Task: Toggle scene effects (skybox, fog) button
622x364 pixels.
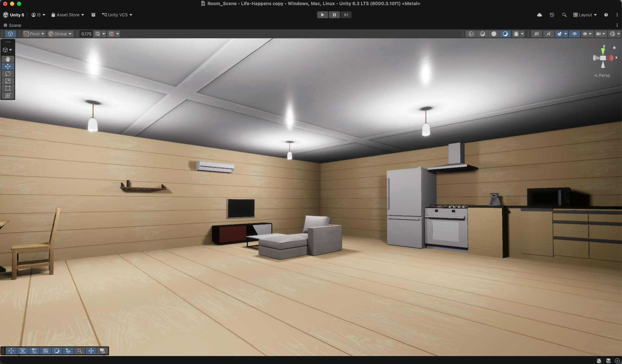Action: 559,34
